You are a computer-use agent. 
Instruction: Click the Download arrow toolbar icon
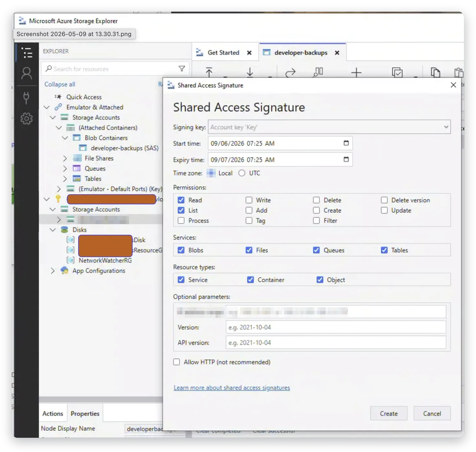[x=250, y=72]
